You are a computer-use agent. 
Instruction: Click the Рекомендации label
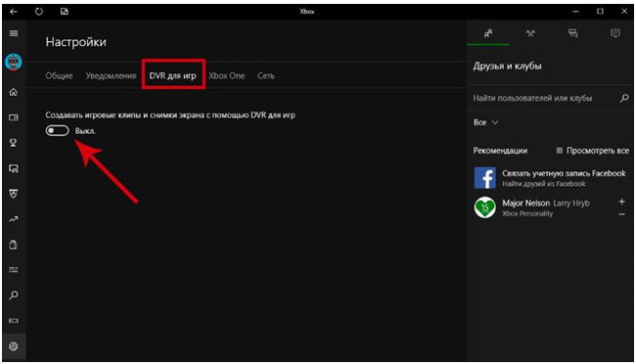tap(501, 151)
